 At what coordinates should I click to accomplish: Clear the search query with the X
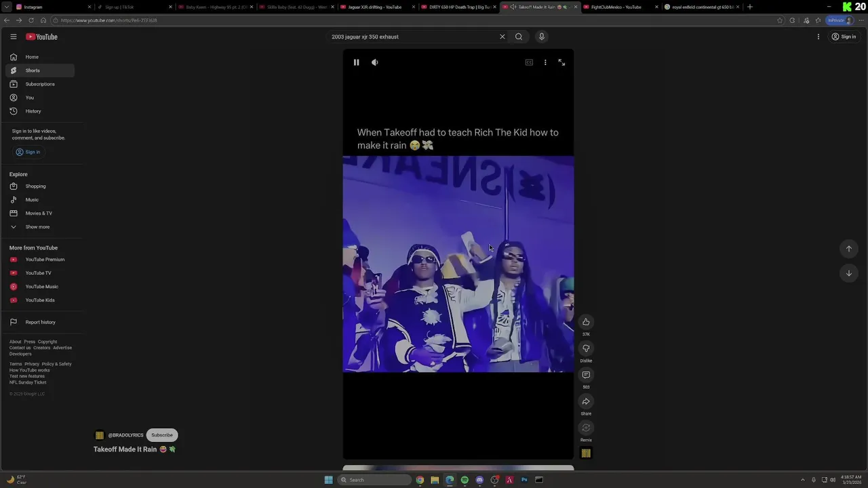(502, 37)
